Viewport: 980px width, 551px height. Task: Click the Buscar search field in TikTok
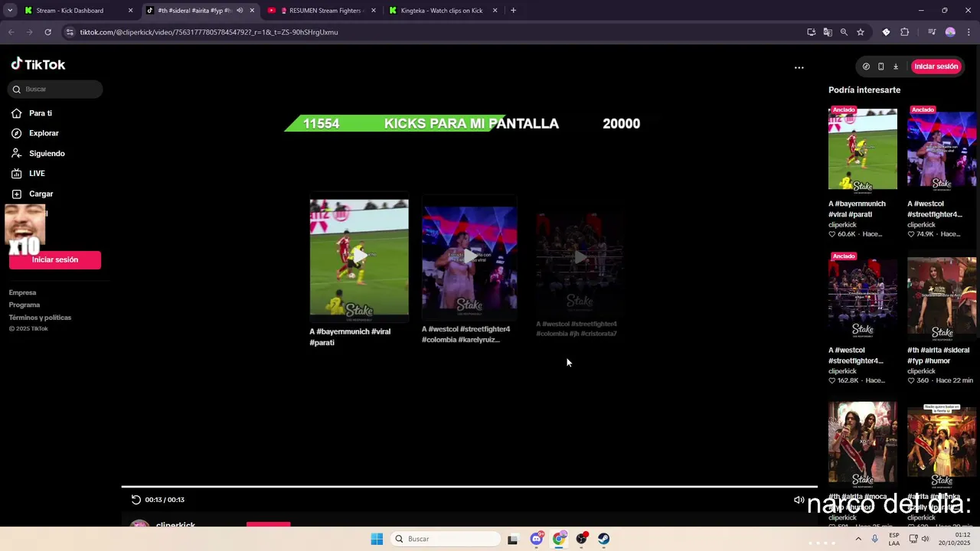[55, 89]
